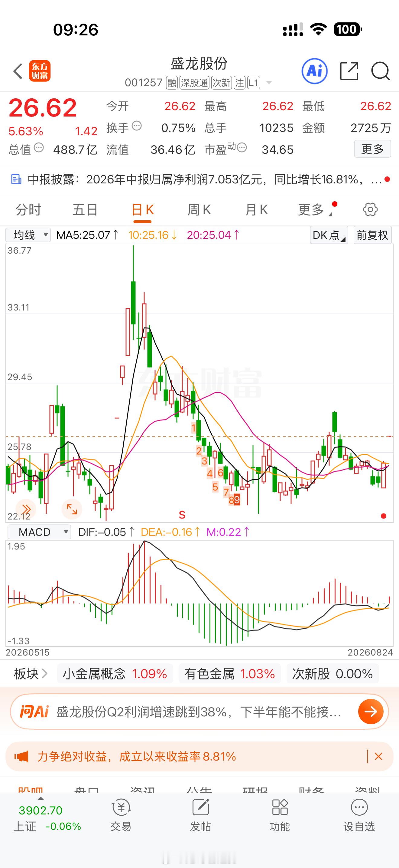Tap the 力争绝对收益 promo text
This screenshot has width=399, height=868.
click(x=137, y=757)
